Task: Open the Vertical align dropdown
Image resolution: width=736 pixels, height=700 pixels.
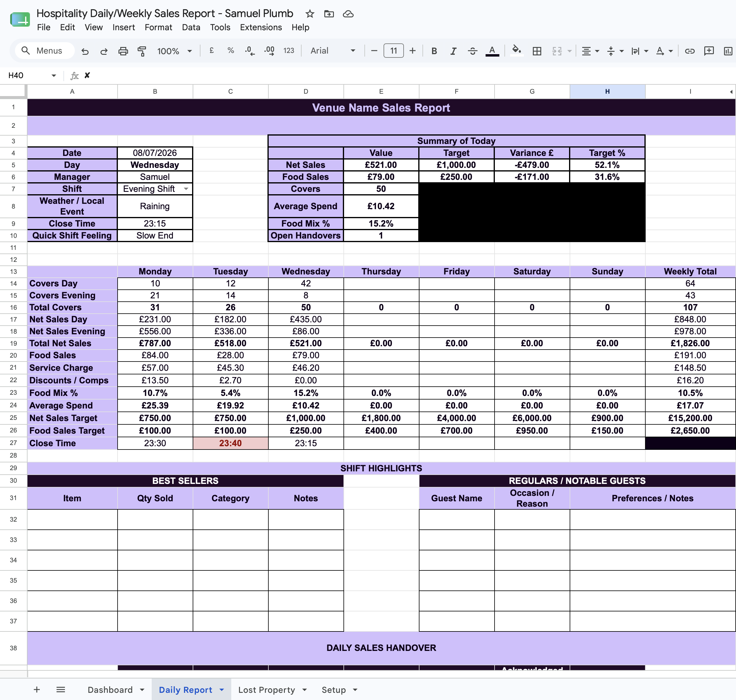Action: click(615, 51)
